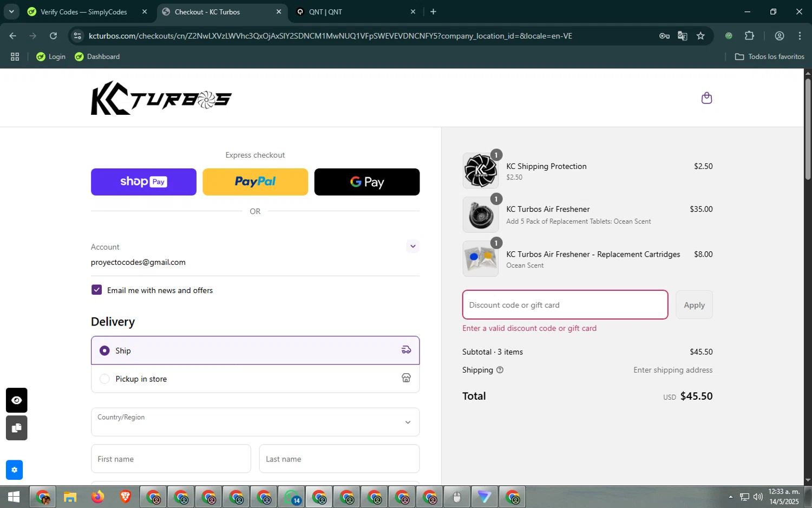
Task: Click the store icon in Pickup row
Action: 406,378
